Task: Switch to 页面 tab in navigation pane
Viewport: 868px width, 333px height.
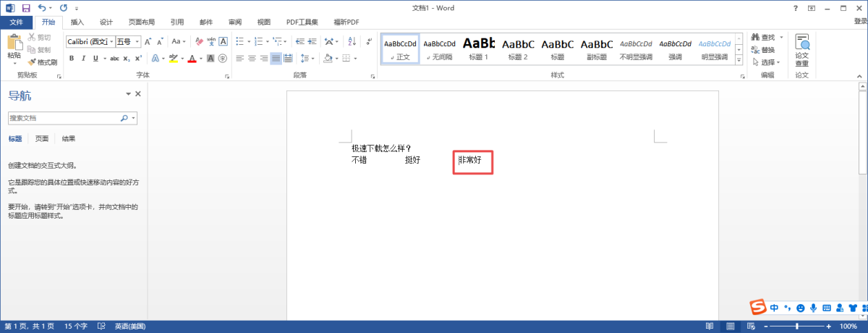Action: pyautogui.click(x=42, y=139)
